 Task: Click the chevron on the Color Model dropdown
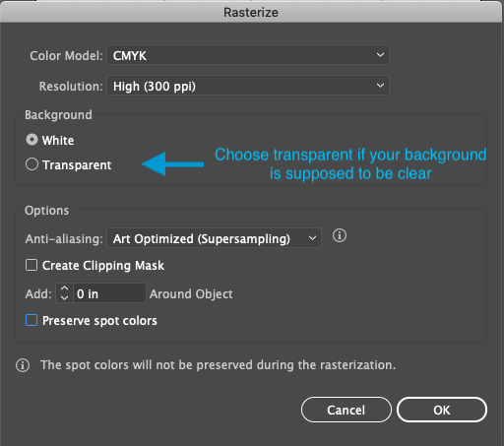(380, 55)
